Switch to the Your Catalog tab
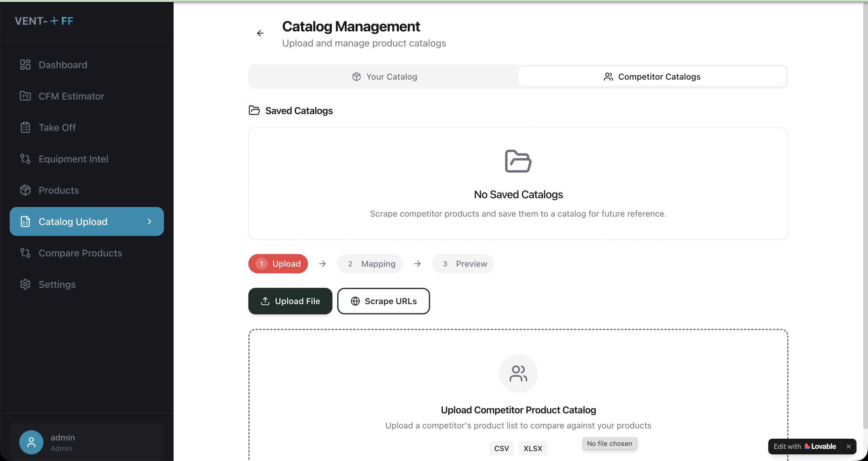The height and width of the screenshot is (461, 868). coord(384,77)
